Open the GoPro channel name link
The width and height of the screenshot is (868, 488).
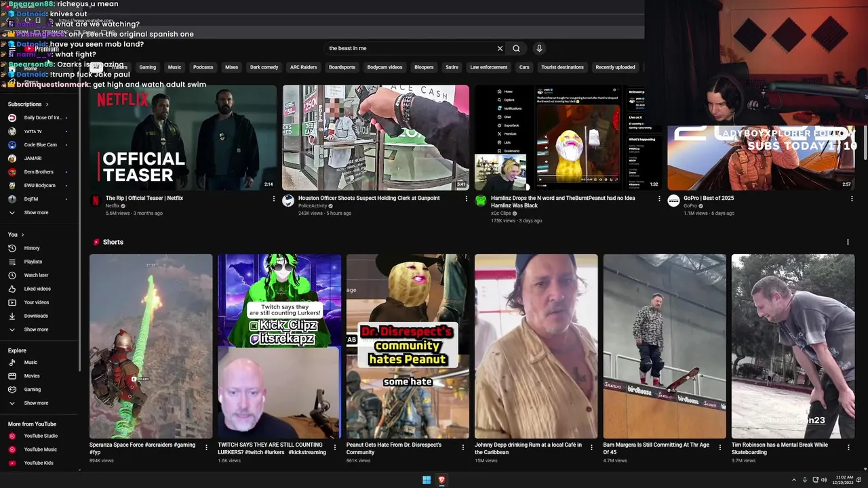click(690, 206)
